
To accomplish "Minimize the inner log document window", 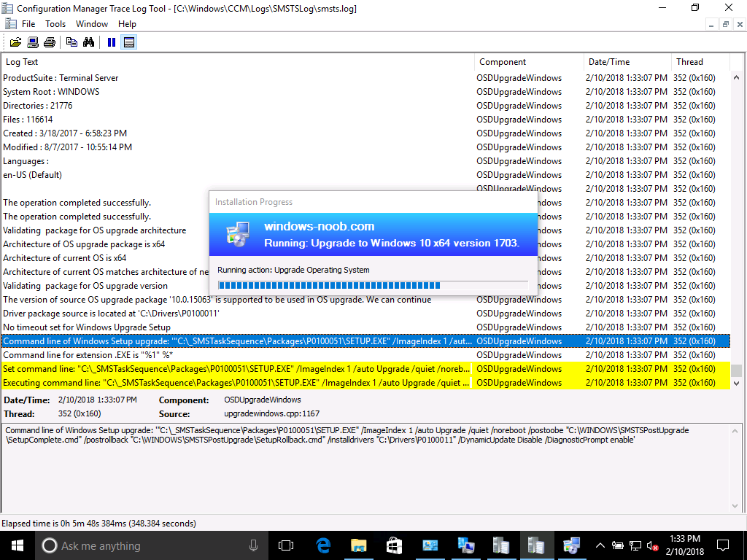I will point(711,24).
